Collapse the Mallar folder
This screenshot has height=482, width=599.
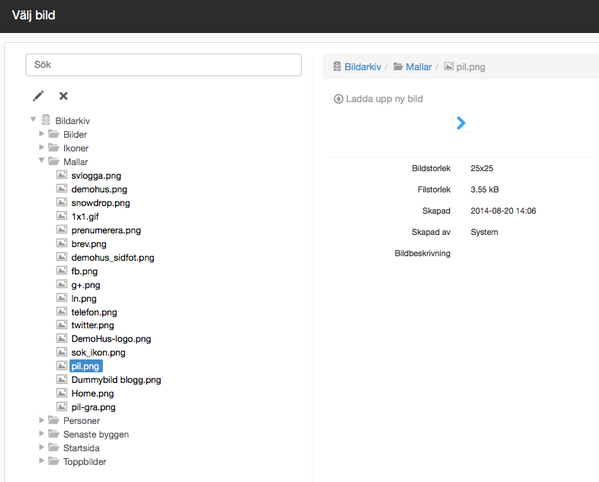41,160
